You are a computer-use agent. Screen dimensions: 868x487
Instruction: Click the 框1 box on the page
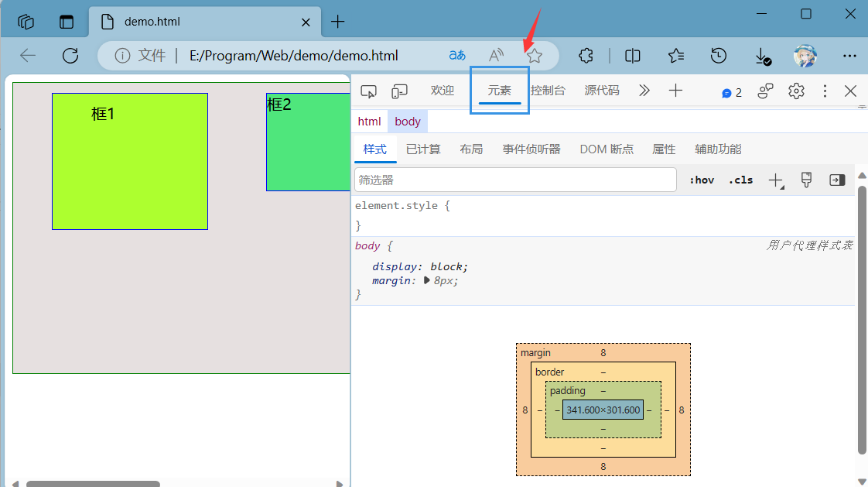(x=130, y=161)
